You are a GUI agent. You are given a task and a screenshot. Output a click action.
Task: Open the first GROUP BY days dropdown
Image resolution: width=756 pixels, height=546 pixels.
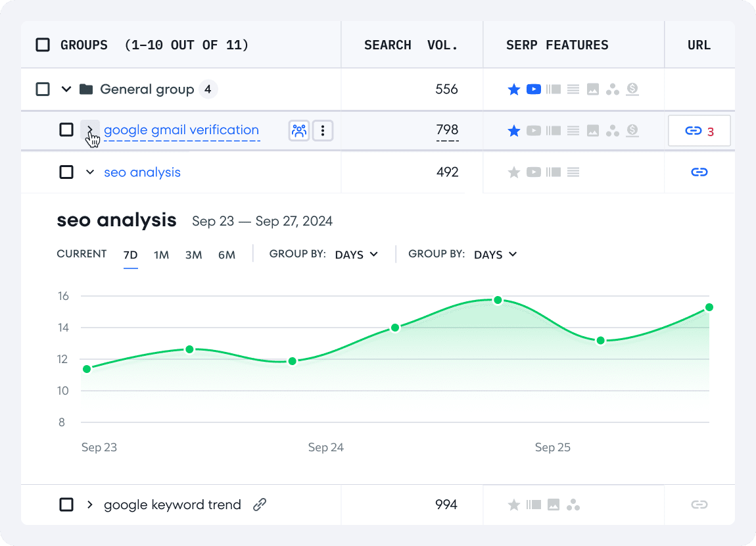(356, 255)
